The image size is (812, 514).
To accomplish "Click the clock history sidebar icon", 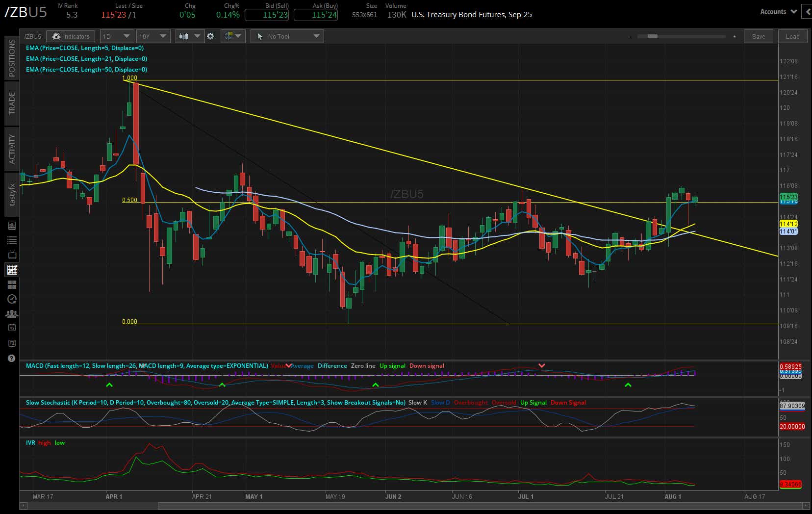I will pos(12,299).
